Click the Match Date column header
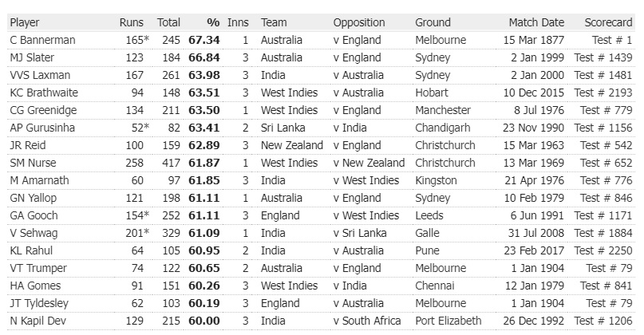This screenshot has height=335, width=644. 536,22
